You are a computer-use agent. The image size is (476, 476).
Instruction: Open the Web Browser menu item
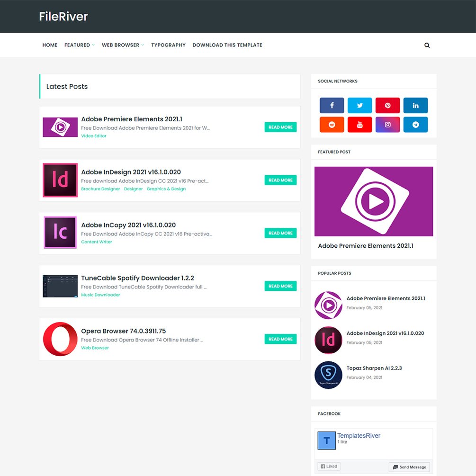(x=120, y=45)
